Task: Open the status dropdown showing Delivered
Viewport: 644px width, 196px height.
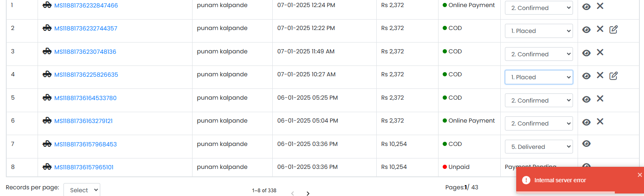Action: [539, 146]
